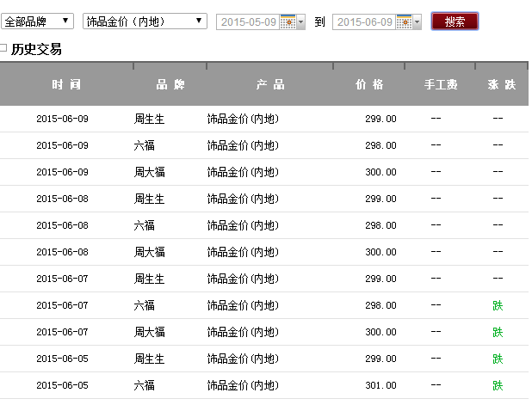Click green 跌 in 2015-06-07 周大福 row
Viewport: 532px width, 405px height.
(498, 332)
